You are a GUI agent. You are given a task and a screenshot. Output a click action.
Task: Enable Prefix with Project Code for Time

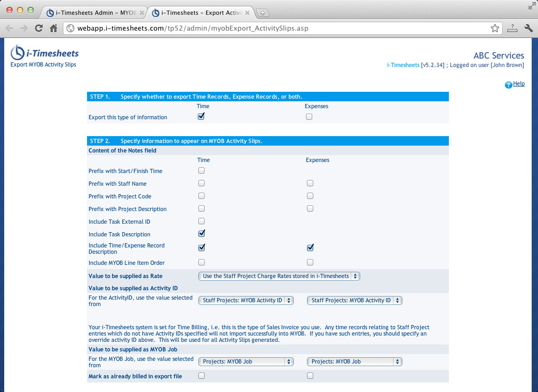coord(201,196)
